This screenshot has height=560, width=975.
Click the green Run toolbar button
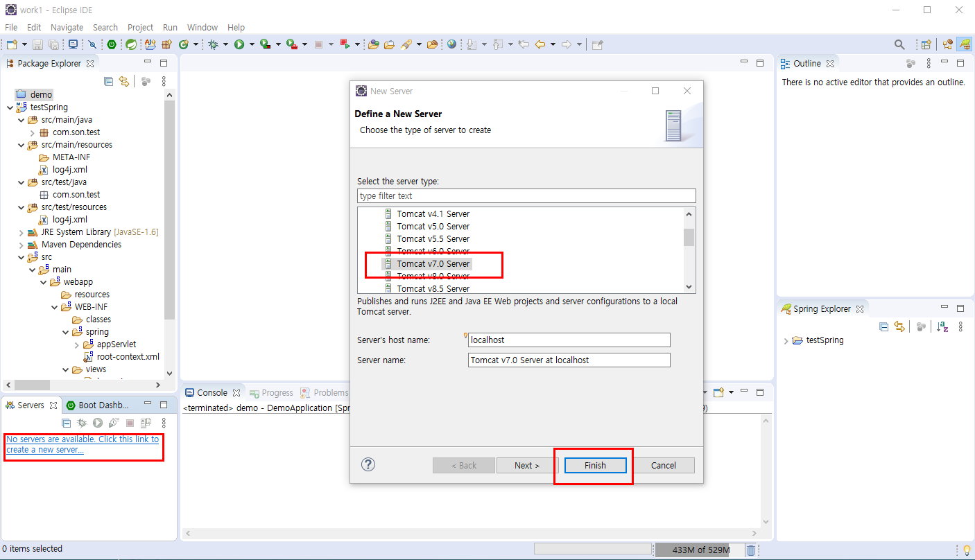pos(239,44)
